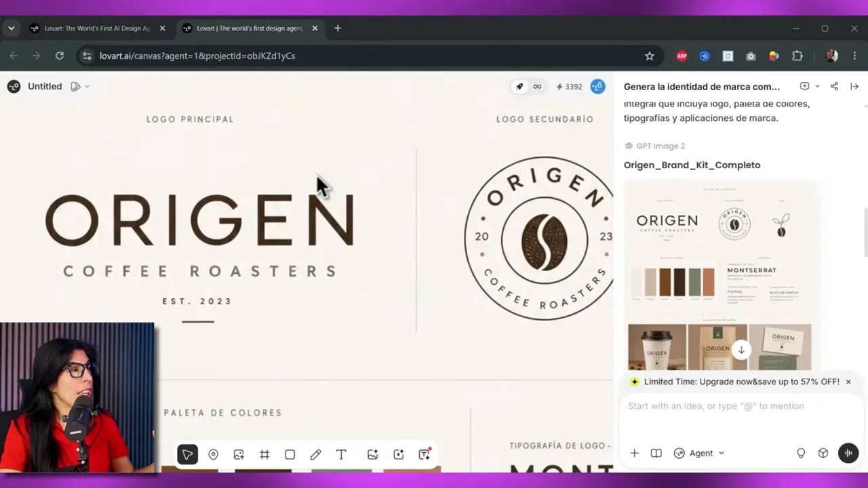Close the first Lovart browser tab
Viewport: 868px width, 488px height.
tap(162, 28)
